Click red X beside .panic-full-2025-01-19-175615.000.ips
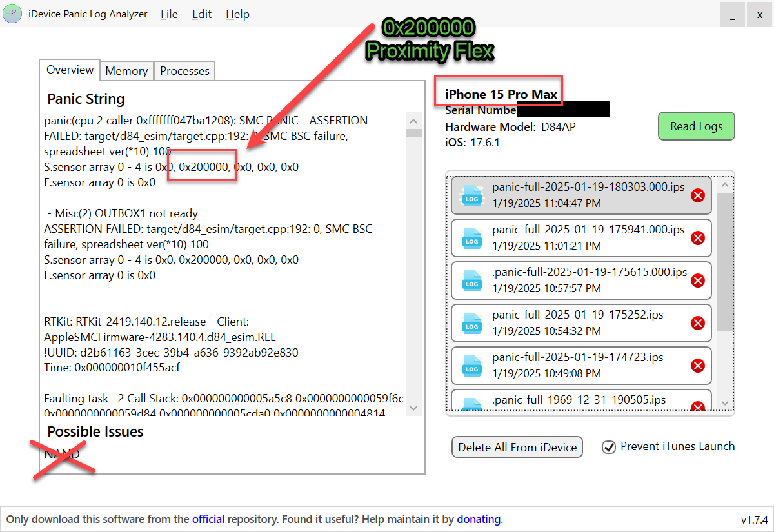This screenshot has height=532, width=774. [x=697, y=281]
